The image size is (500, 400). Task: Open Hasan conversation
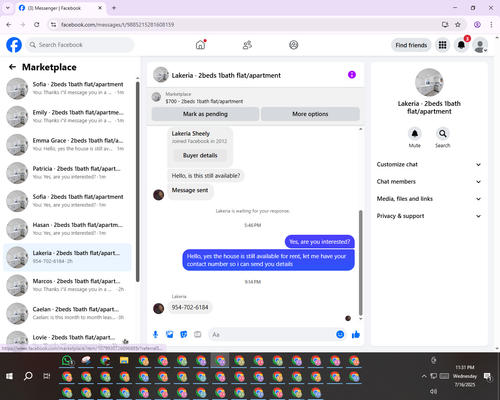pyautogui.click(x=68, y=229)
